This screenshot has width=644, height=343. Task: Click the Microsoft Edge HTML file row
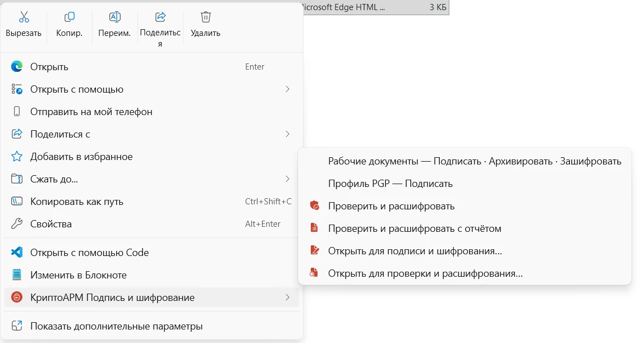[376, 7]
